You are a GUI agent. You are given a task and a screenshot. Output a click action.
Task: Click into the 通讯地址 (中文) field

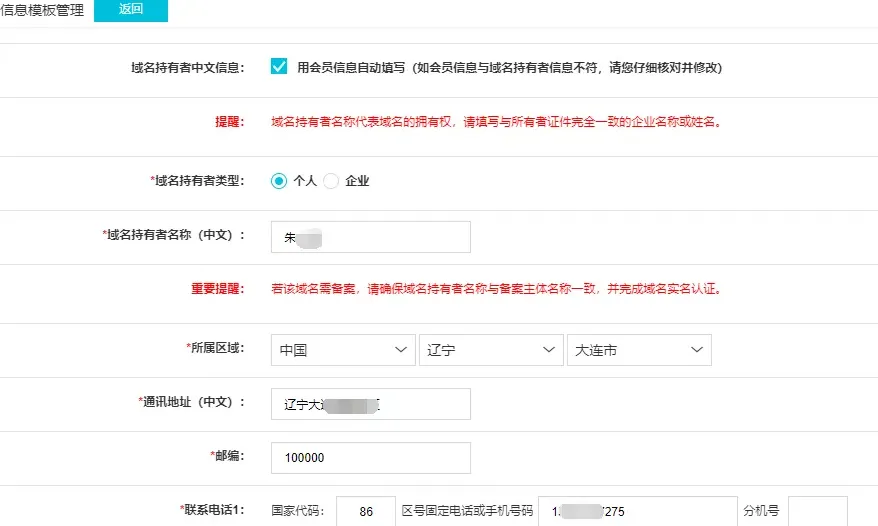click(x=370, y=404)
